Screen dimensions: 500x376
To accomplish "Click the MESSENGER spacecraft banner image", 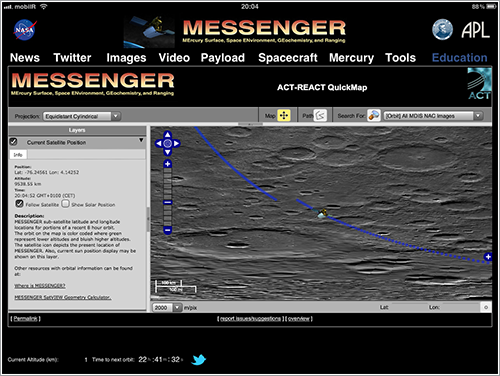I will 149,32.
